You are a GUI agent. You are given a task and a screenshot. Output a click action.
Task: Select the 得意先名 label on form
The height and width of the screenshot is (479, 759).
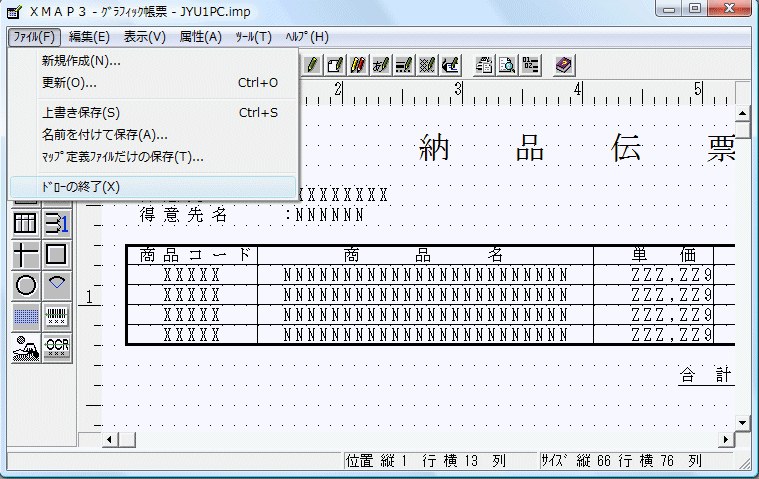coord(183,215)
